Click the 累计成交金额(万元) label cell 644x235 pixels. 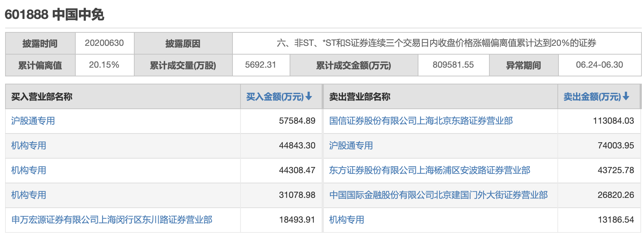[x=354, y=65]
